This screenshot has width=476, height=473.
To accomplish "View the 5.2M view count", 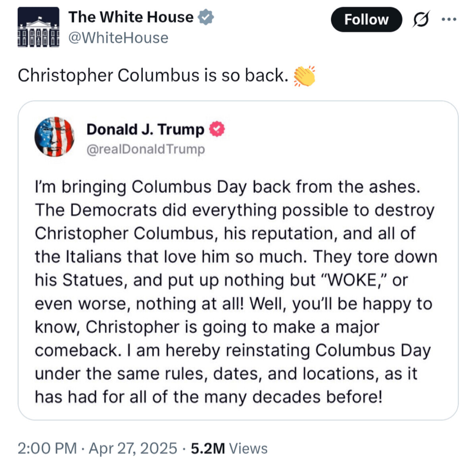I will click(x=207, y=448).
